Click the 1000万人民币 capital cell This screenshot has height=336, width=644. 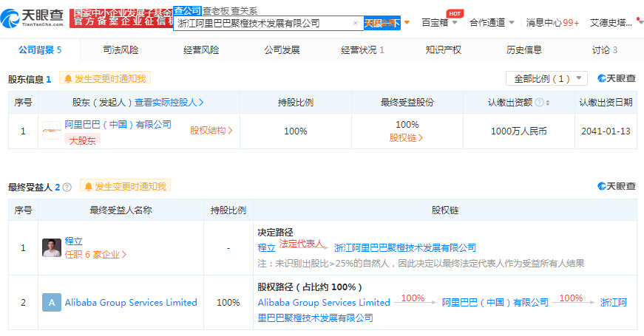pos(519,131)
